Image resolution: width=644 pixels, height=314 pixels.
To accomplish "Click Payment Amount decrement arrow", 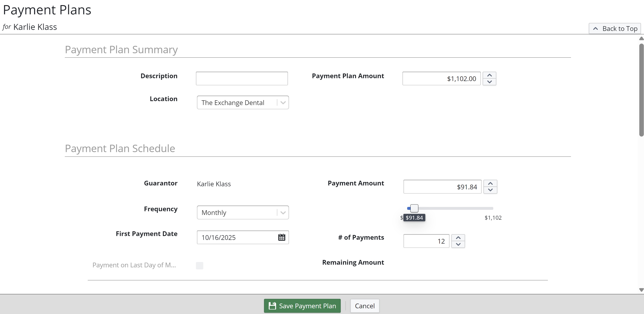I will tap(490, 190).
